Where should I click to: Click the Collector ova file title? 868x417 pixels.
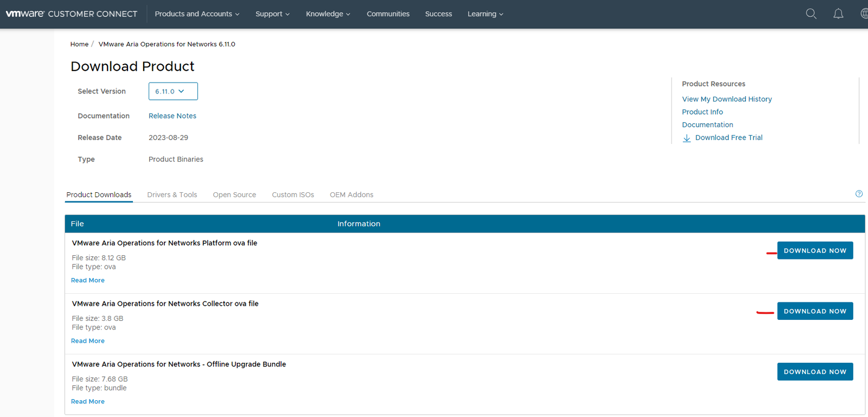pyautogui.click(x=165, y=304)
